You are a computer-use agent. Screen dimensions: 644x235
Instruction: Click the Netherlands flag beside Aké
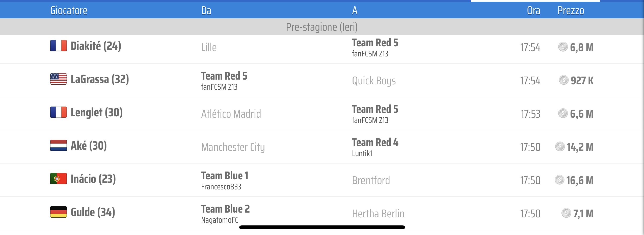(x=58, y=146)
